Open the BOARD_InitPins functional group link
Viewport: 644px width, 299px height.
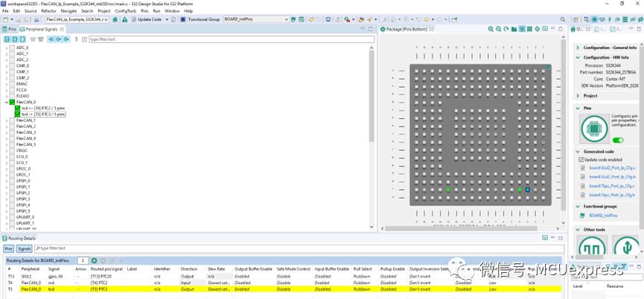point(603,216)
